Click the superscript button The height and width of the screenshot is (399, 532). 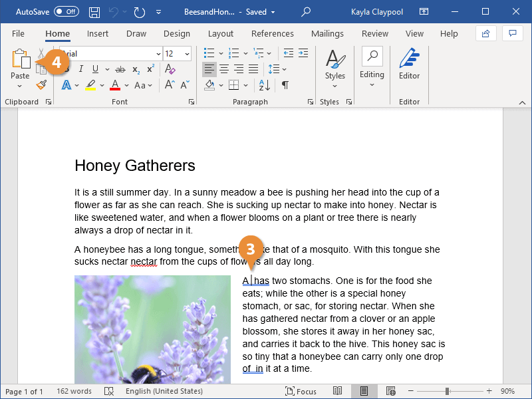tap(150, 69)
